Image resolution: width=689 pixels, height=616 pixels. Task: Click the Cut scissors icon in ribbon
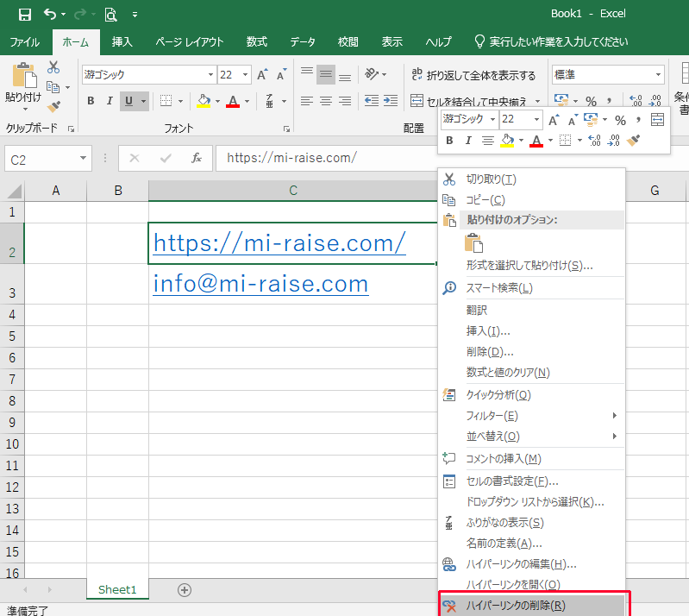[x=53, y=67]
